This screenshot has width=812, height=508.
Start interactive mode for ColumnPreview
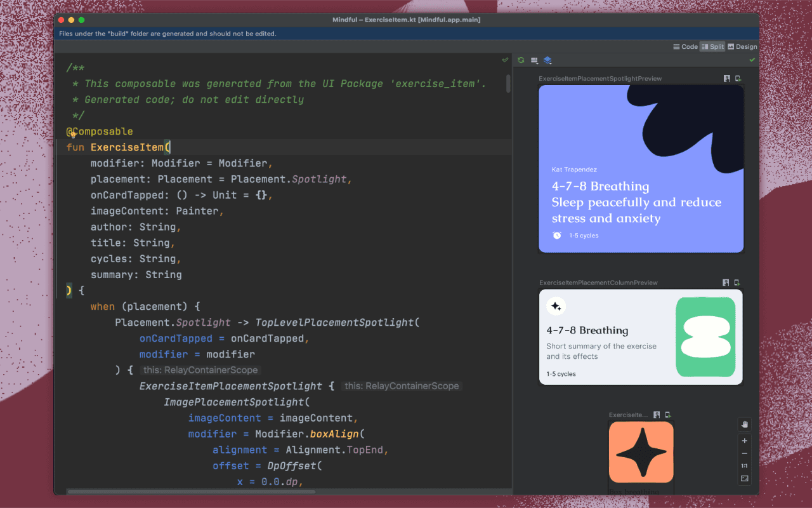pyautogui.click(x=726, y=283)
